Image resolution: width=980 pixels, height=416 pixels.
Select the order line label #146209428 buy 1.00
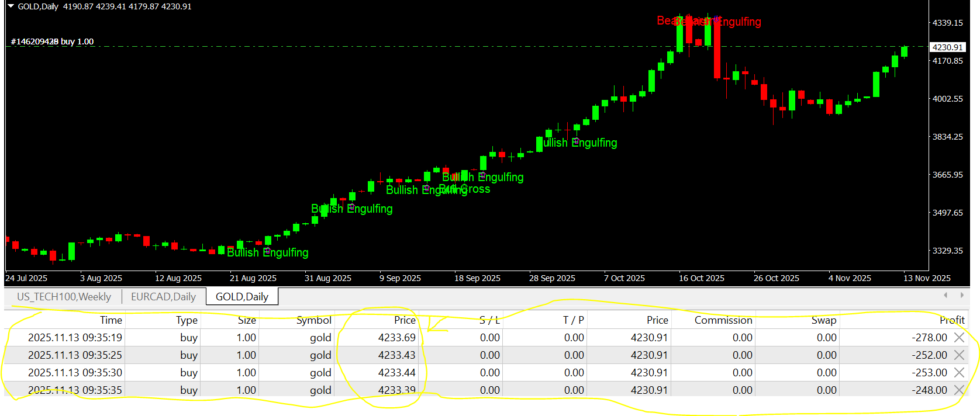52,41
